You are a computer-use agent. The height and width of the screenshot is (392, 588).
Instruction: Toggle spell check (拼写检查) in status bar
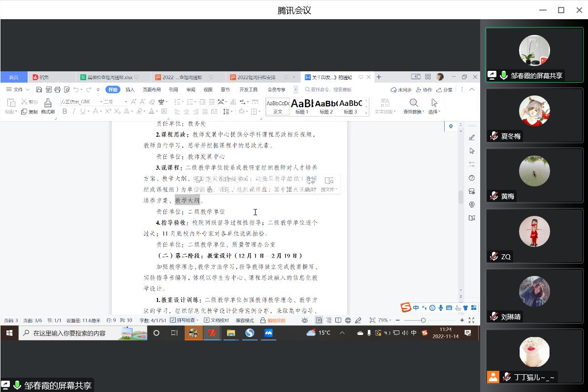point(184,320)
